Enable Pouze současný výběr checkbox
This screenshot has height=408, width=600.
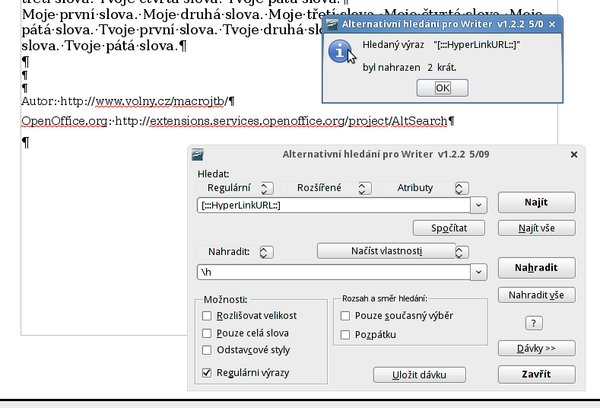pos(345,316)
